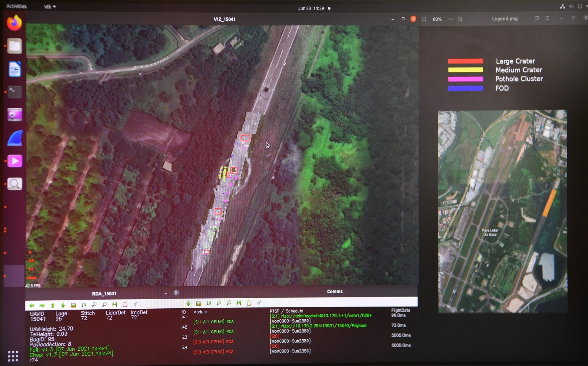Screen dimensions: 588x366
Task: Close the RDA_15041 panel
Action: click(x=176, y=293)
